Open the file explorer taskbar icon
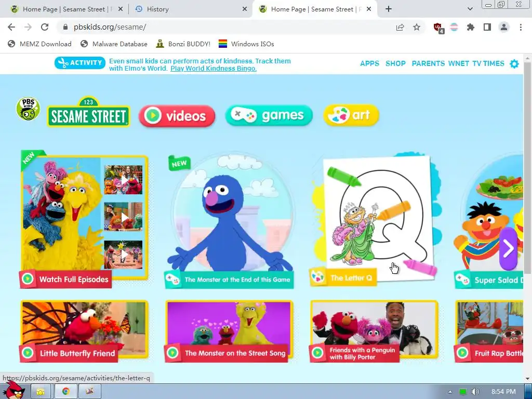The image size is (532, 399). 41,392
